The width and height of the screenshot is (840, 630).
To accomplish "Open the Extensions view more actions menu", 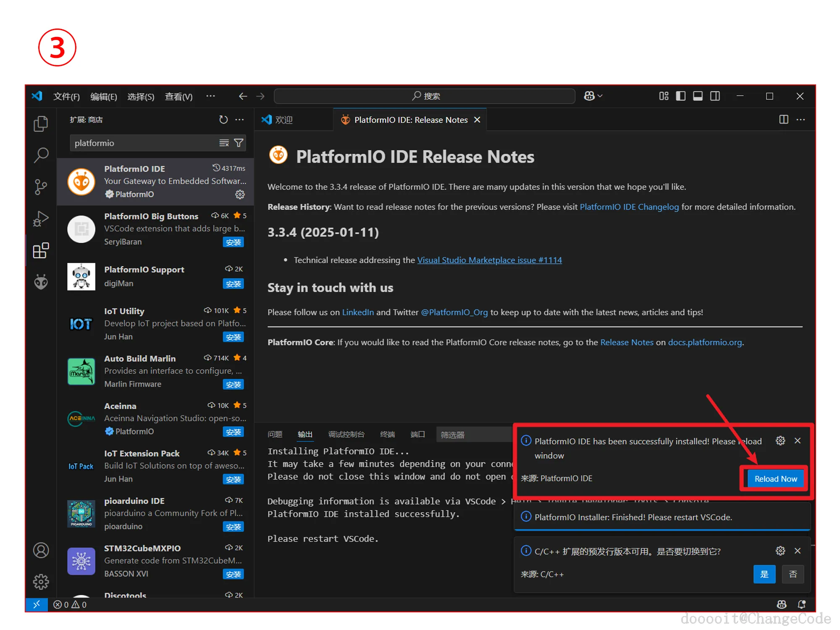I will pos(240,120).
